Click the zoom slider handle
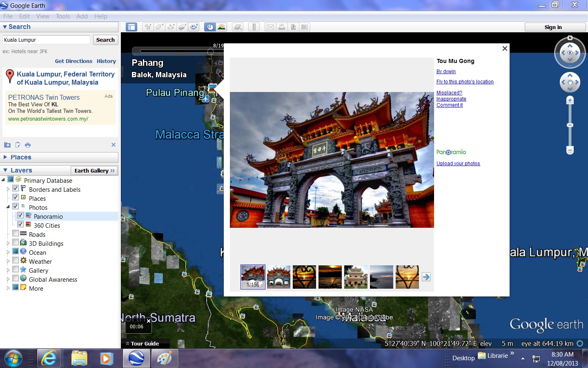Screen dimensions: 588x368 [x=570, y=125]
